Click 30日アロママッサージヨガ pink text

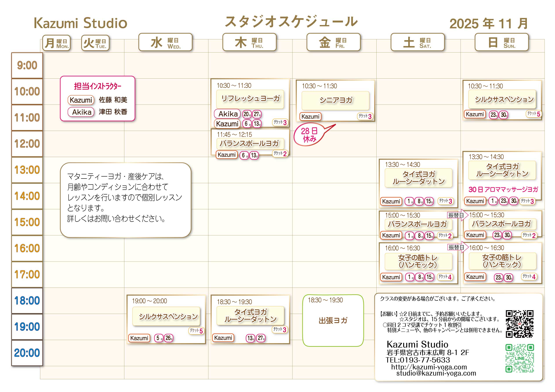click(x=503, y=190)
